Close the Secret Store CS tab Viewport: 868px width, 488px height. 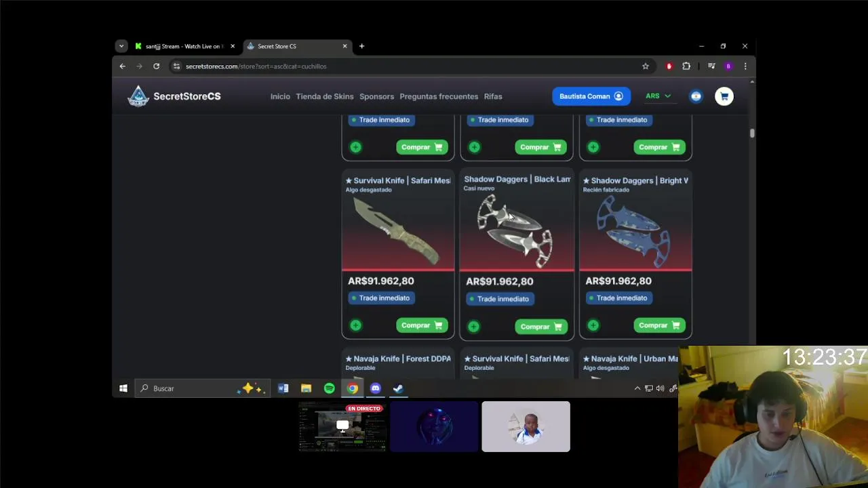(344, 46)
